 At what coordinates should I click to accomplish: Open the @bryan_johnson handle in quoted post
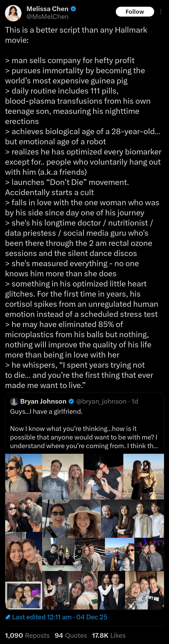[101, 401]
